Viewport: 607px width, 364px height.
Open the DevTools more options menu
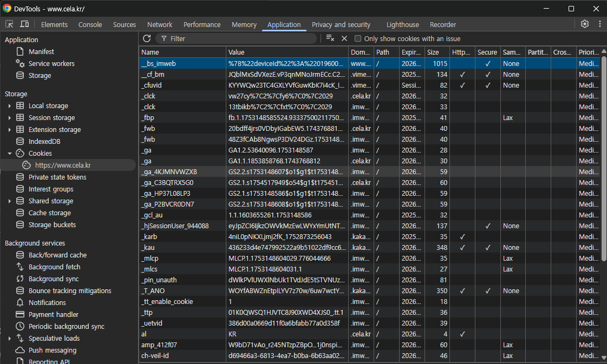click(599, 24)
